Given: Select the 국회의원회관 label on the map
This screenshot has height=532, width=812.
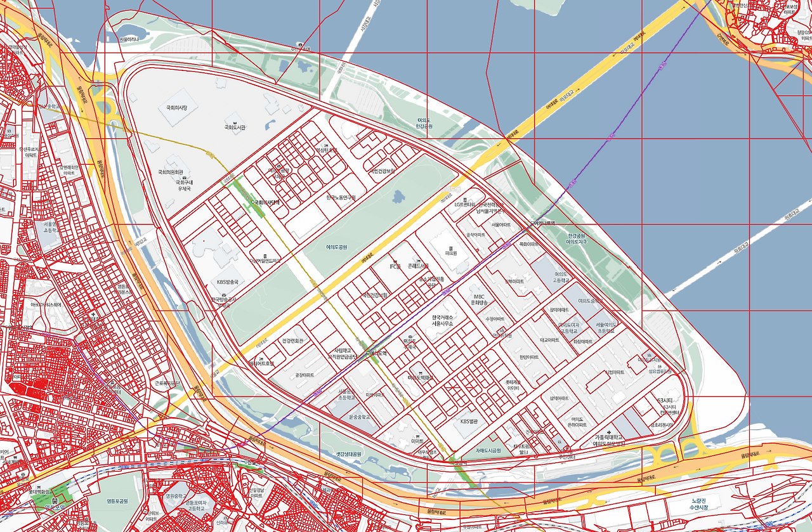Looking at the screenshot, I should pos(171,172).
